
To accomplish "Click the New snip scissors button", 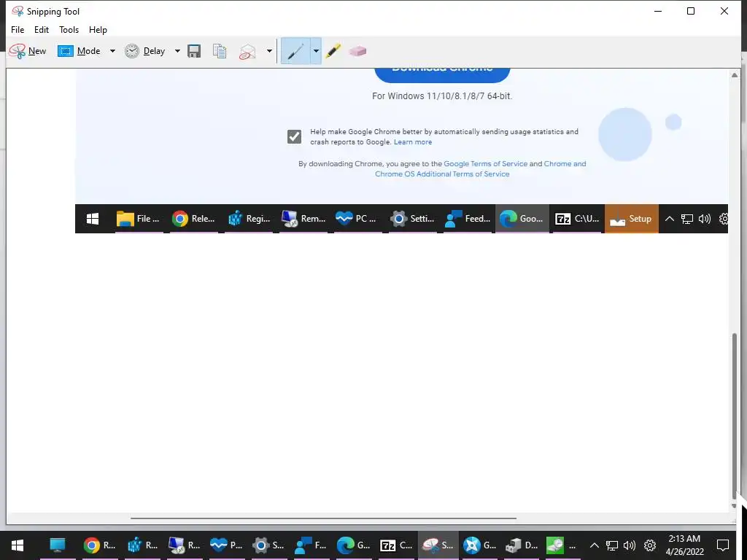I will 28,51.
